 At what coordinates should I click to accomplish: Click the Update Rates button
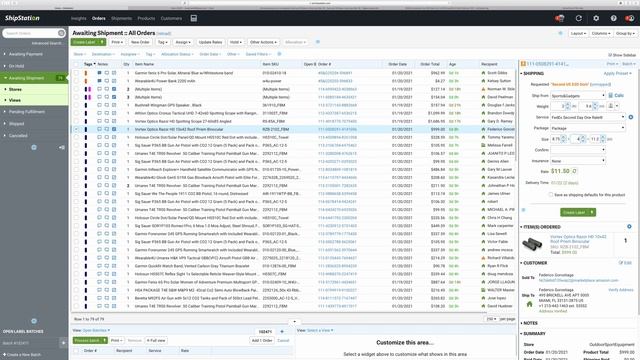click(210, 42)
